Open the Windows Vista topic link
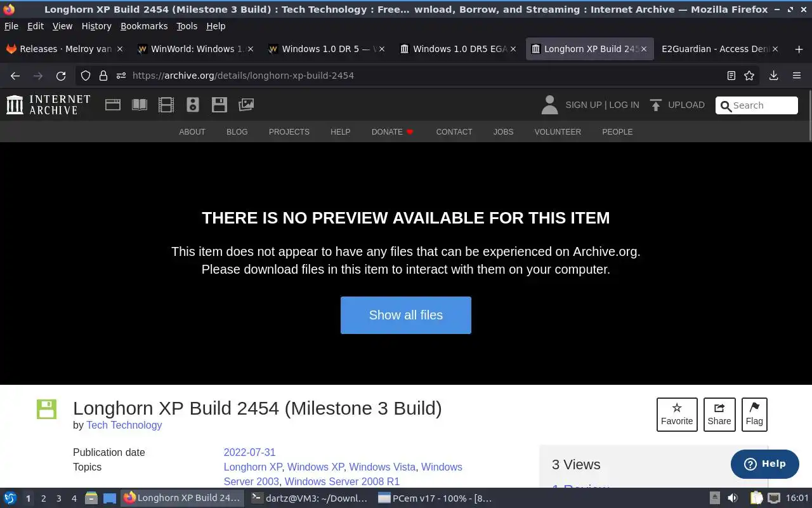 pyautogui.click(x=382, y=467)
